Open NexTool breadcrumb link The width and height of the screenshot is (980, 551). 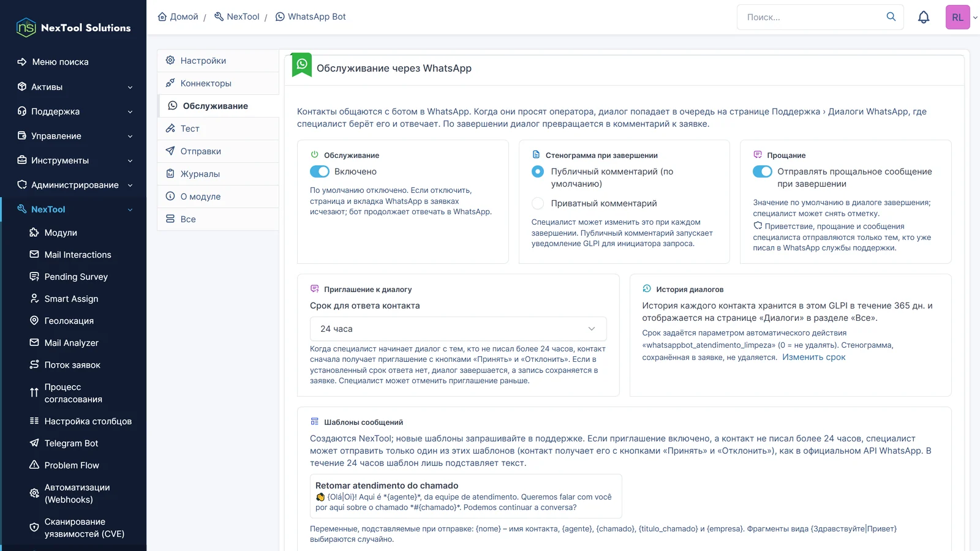point(237,17)
